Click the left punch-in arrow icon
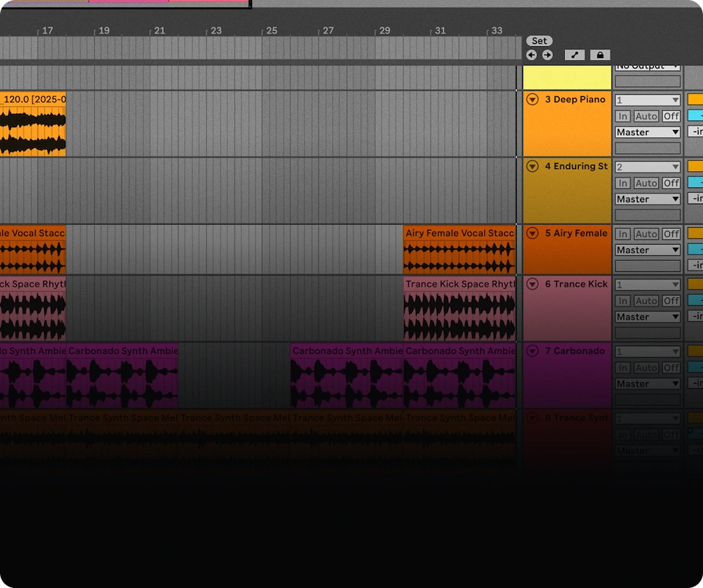 (x=531, y=54)
